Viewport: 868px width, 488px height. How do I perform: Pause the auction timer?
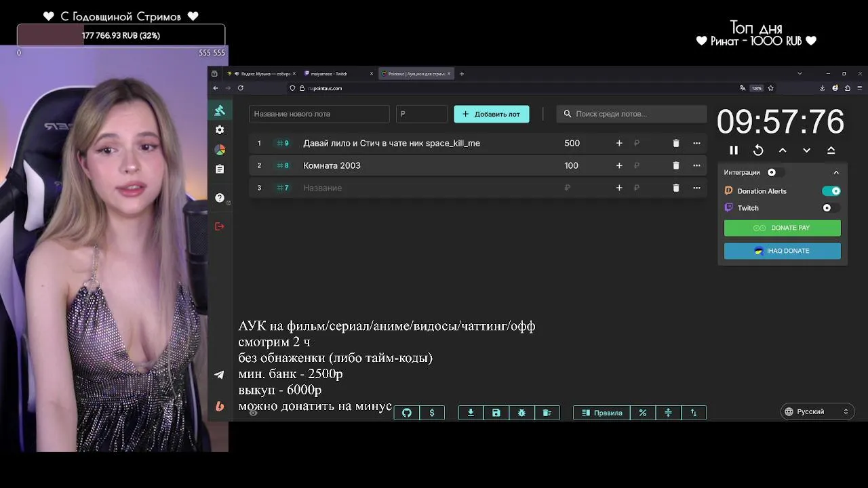point(734,150)
